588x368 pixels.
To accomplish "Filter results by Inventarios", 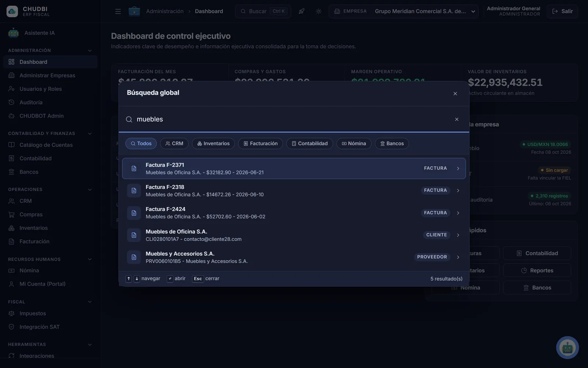I will (x=213, y=144).
